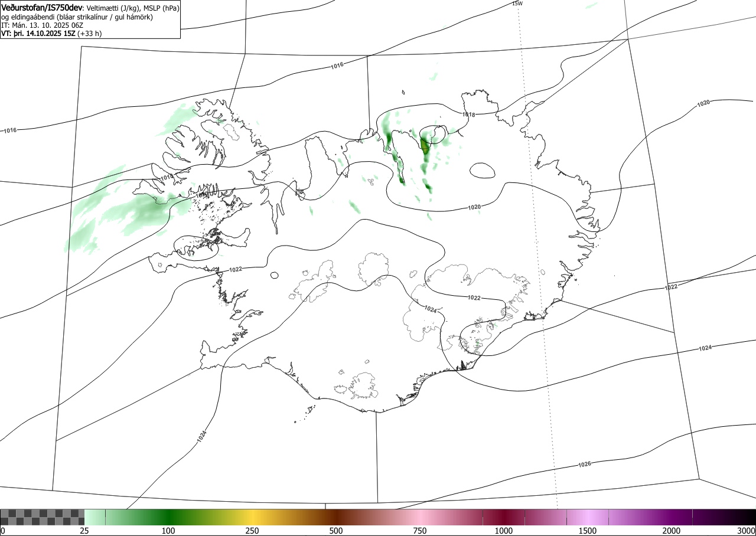This screenshot has width=756, height=536.
Task: Click the 1024 label in the southwest ocean
Action: pyautogui.click(x=202, y=437)
